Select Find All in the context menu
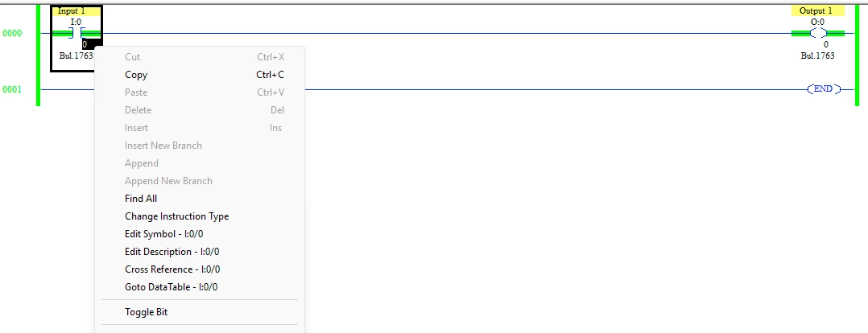The image size is (868, 333). pos(141,199)
